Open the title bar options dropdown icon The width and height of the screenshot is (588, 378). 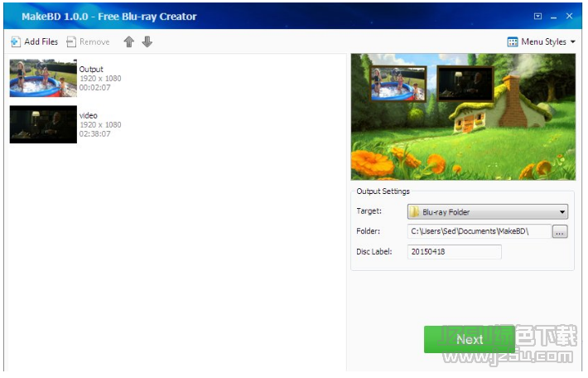click(537, 16)
